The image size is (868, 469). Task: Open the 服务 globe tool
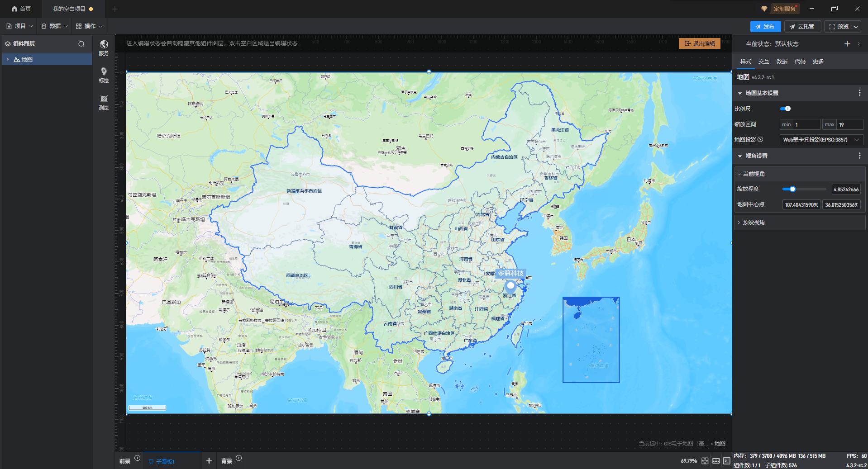[104, 47]
